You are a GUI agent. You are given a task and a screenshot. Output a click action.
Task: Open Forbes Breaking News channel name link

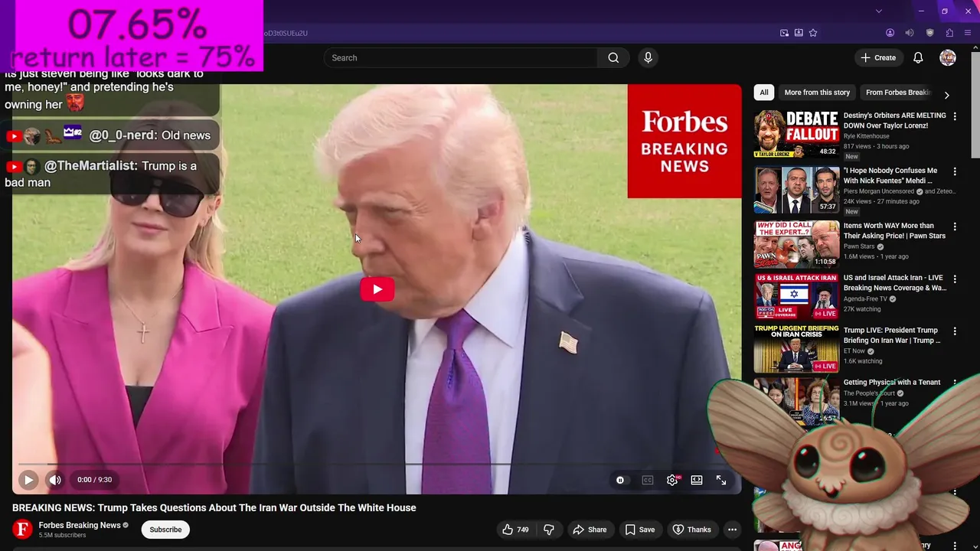(x=80, y=525)
